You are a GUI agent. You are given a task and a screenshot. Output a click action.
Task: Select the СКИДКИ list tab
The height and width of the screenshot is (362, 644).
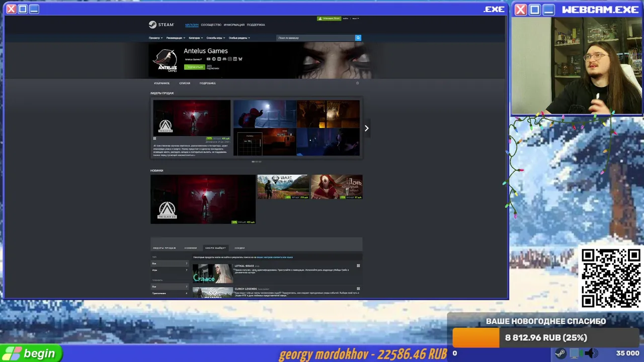(x=239, y=248)
